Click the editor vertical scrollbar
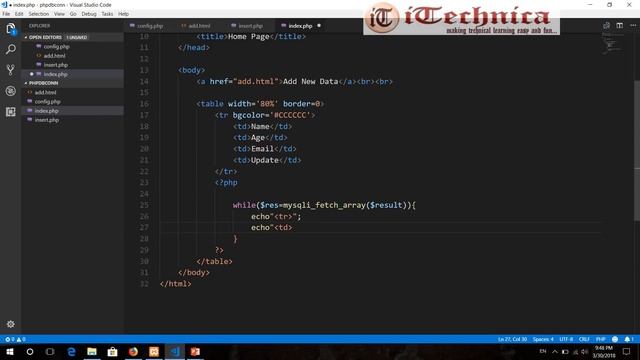Viewport: 640px width, 360px height. tap(637, 151)
